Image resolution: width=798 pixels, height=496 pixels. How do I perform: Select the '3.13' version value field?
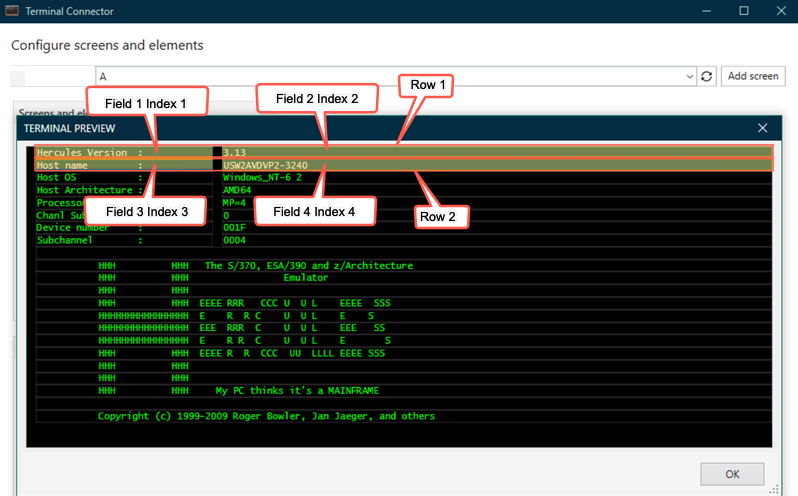tap(497, 152)
